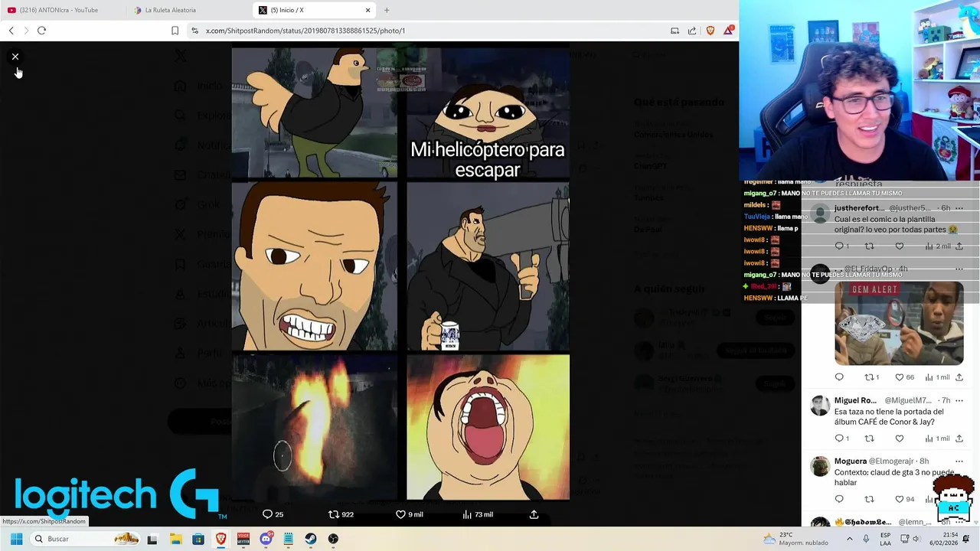Go back in the browser

pyautogui.click(x=11, y=31)
